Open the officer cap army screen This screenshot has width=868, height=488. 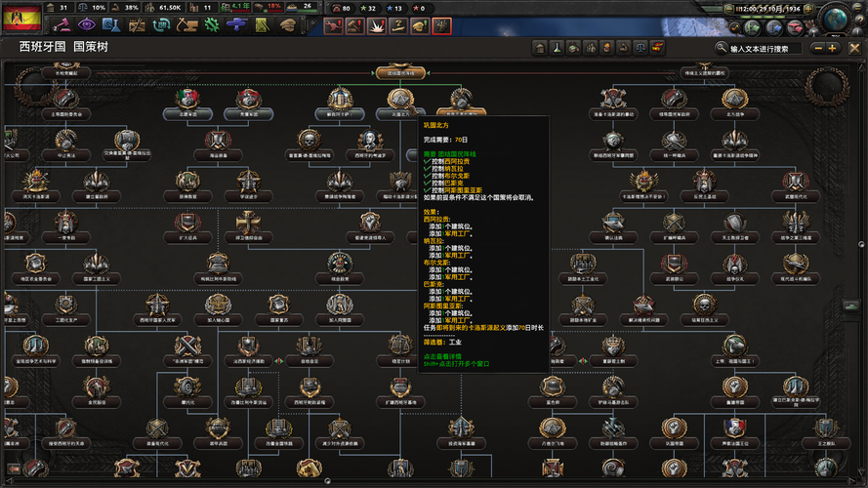point(287,25)
